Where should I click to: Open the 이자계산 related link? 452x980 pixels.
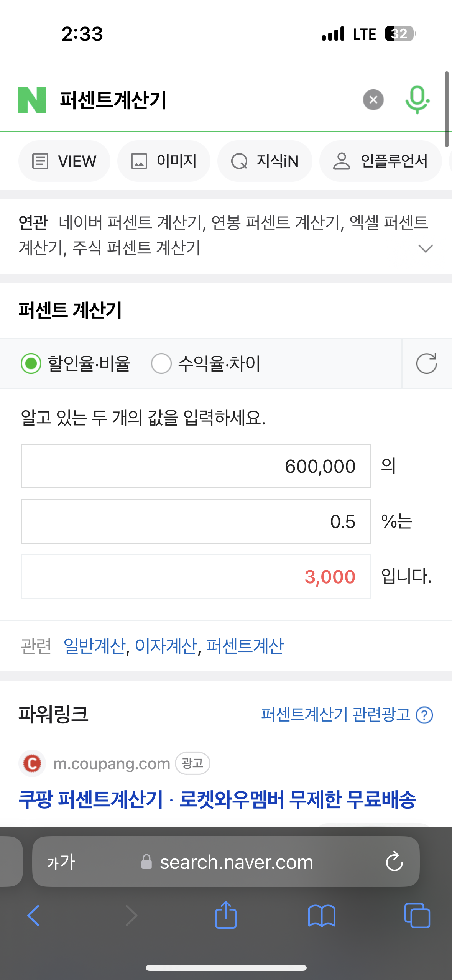coord(166,646)
